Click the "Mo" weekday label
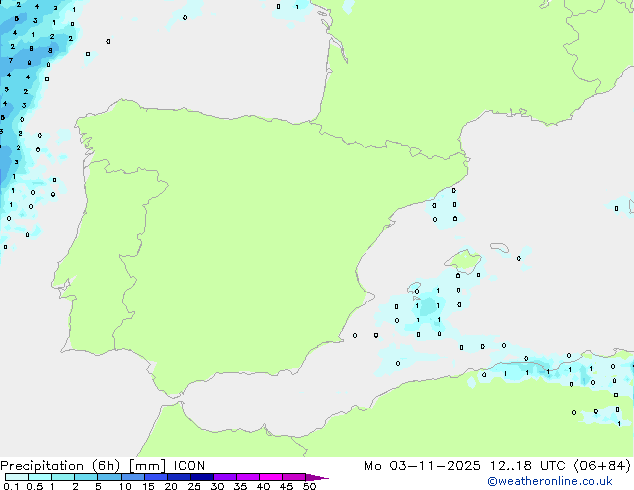 pos(372,466)
